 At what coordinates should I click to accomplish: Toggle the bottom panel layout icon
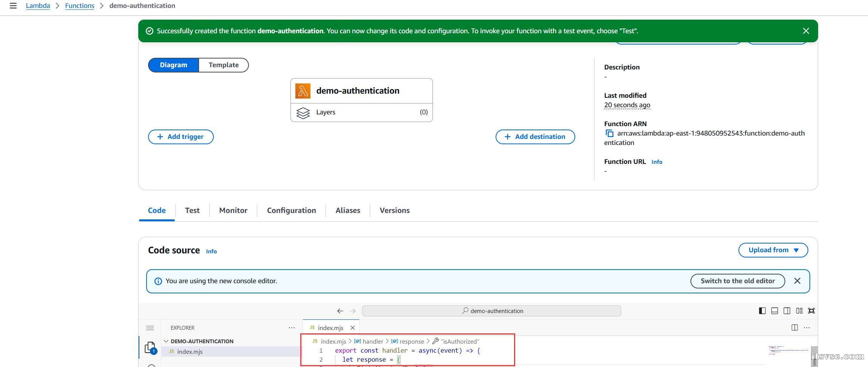774,311
